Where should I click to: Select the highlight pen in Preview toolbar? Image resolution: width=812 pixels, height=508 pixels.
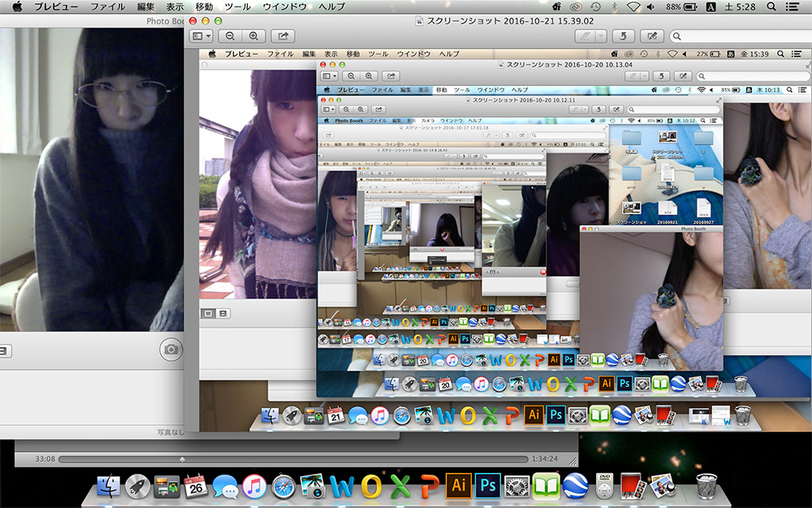point(585,37)
